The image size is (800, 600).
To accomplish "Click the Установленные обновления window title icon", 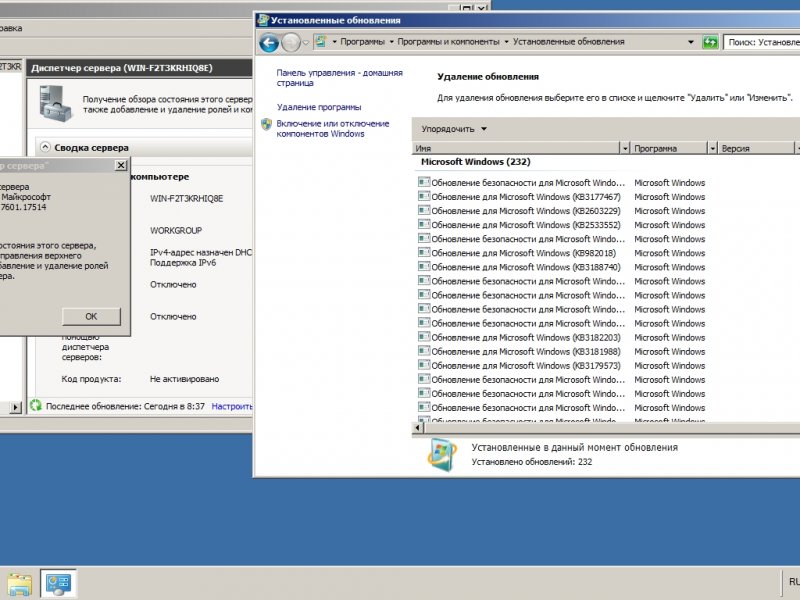I will (263, 20).
